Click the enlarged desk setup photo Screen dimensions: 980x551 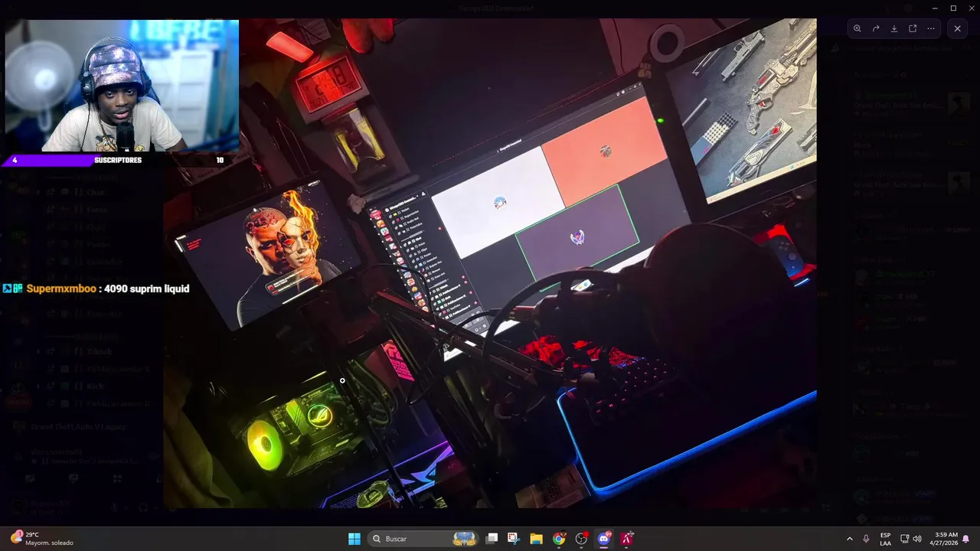490,263
